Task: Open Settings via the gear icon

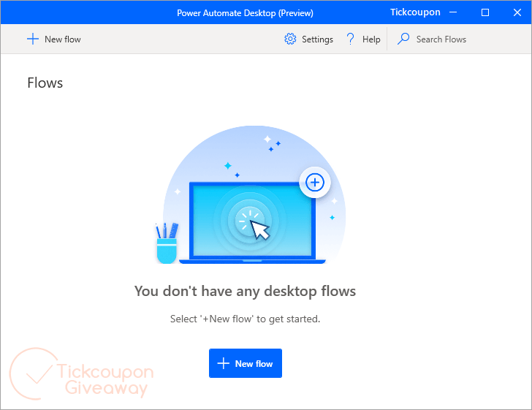Action: pos(290,39)
